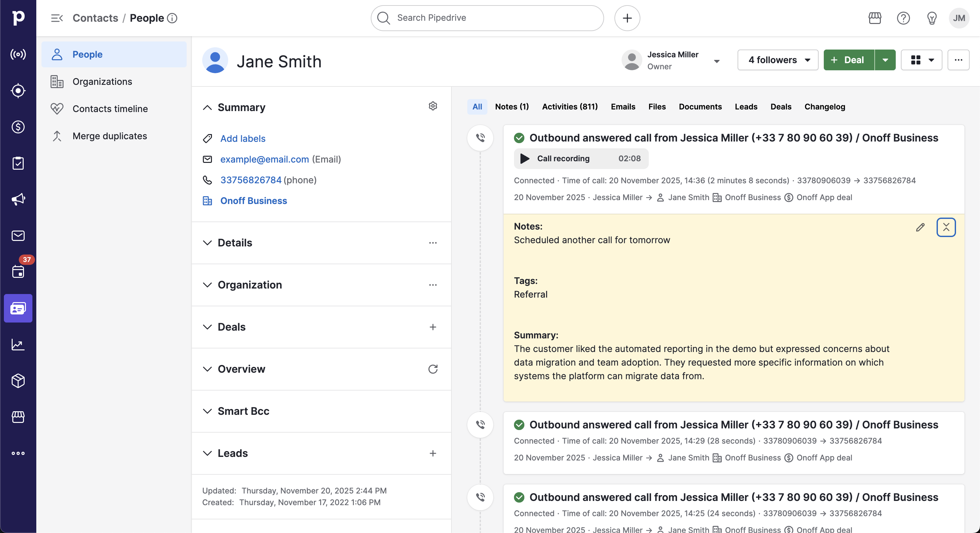Open the marketplace icon in top bar
The height and width of the screenshot is (533, 980).
875,18
